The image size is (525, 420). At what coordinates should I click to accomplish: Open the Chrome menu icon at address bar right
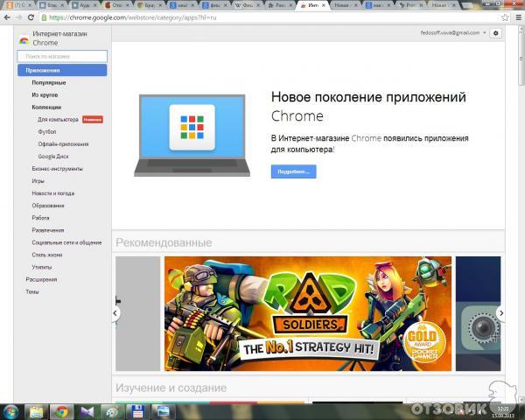tap(516, 17)
